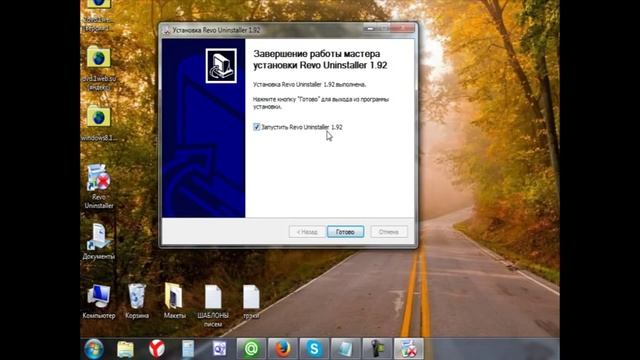
Task: Open Skype from the taskbar
Action: (x=314, y=349)
